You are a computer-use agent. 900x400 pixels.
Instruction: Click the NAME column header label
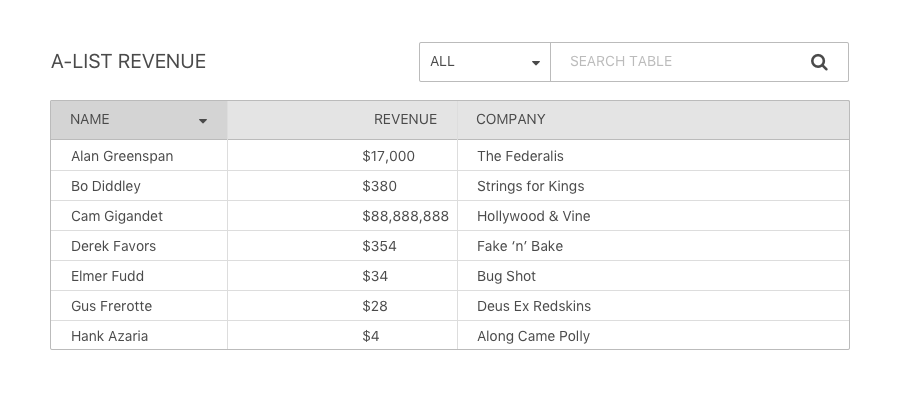point(90,119)
